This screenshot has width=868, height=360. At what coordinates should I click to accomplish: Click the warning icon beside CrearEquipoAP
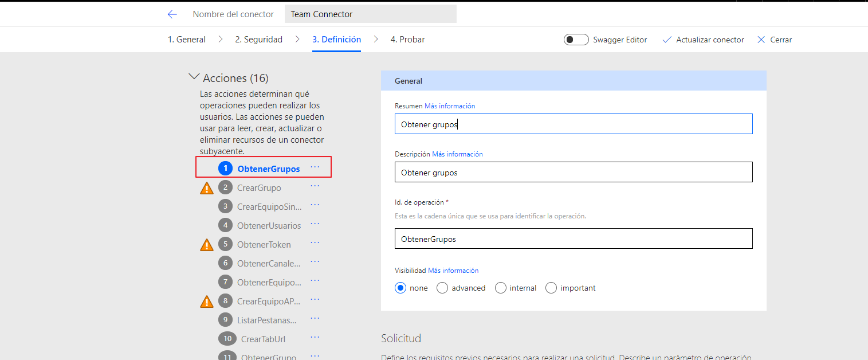click(x=207, y=302)
